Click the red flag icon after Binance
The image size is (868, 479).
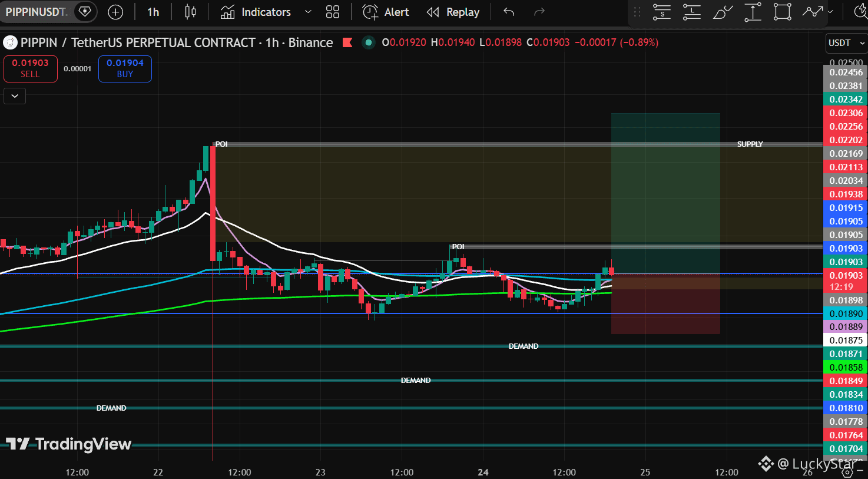[x=347, y=42]
